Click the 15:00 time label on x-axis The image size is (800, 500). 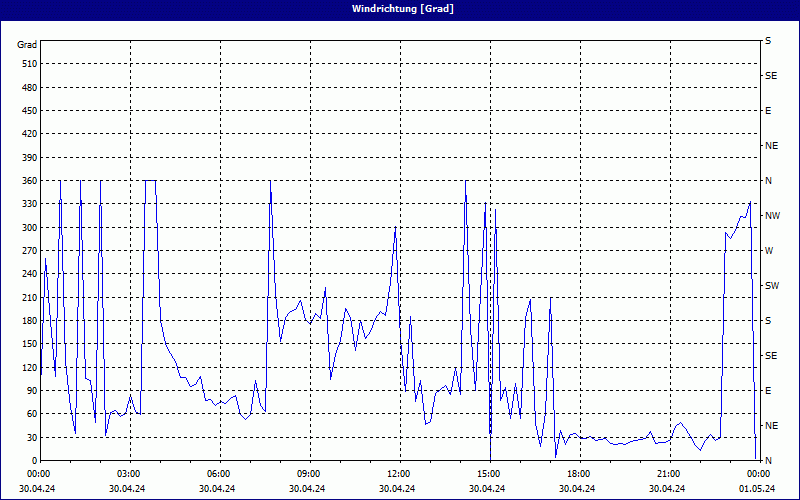[x=489, y=473]
